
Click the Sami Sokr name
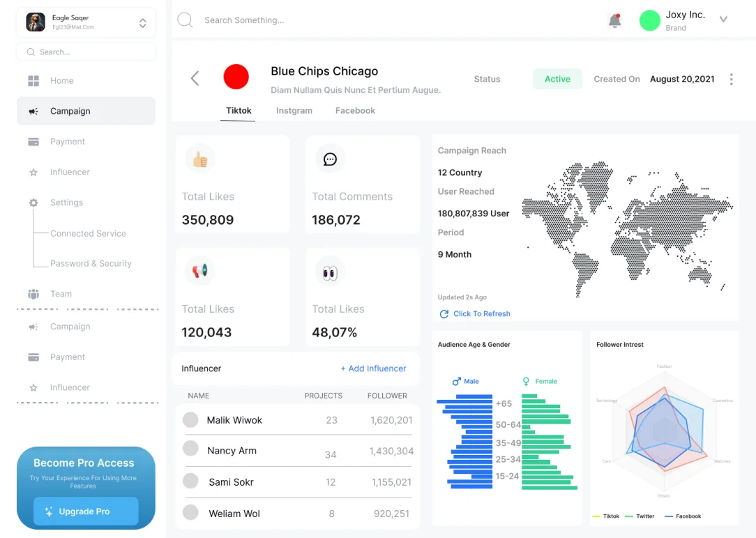[x=231, y=482]
